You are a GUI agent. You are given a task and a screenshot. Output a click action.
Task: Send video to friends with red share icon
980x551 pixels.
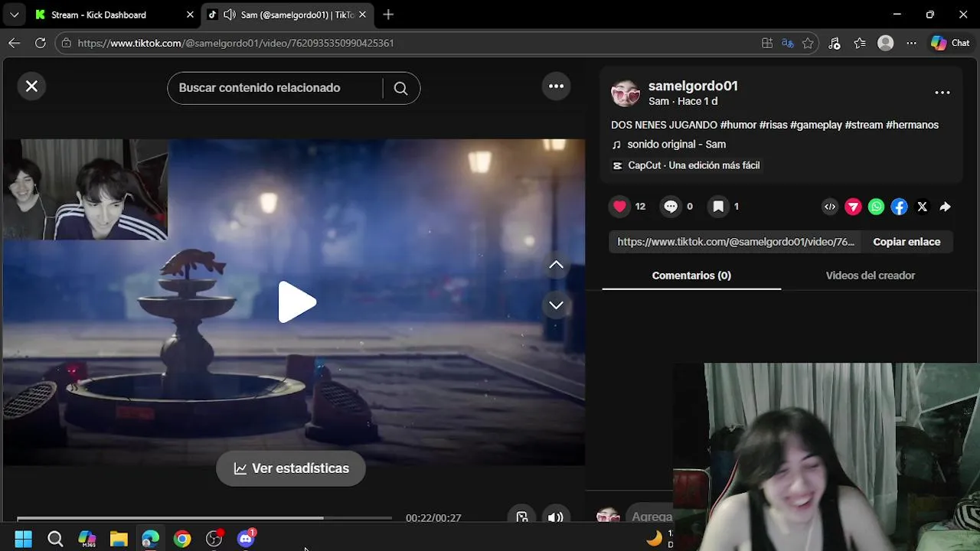pyautogui.click(x=853, y=207)
